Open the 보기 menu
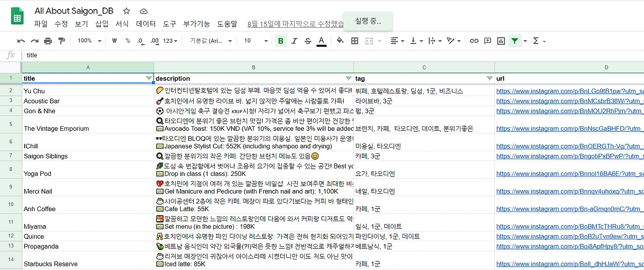Screen dimensions: 644x270 click(x=82, y=24)
